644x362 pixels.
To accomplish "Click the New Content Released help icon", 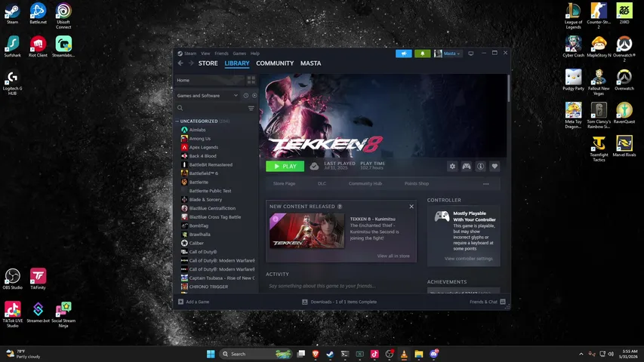I will pyautogui.click(x=340, y=207).
